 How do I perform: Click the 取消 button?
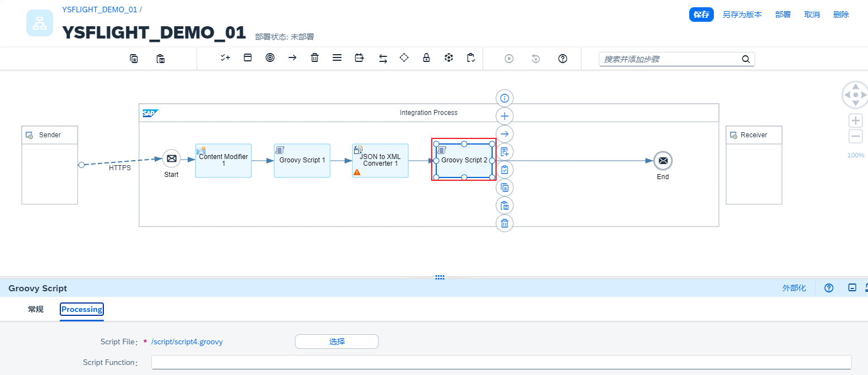(812, 15)
